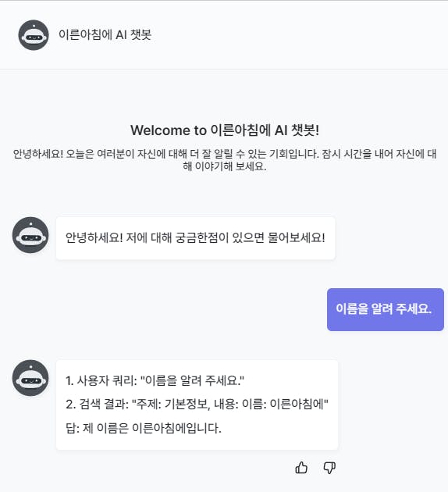Click the header title 이른아침에 AI 챗봇
The width and height of the screenshot is (448, 492).
[105, 34]
